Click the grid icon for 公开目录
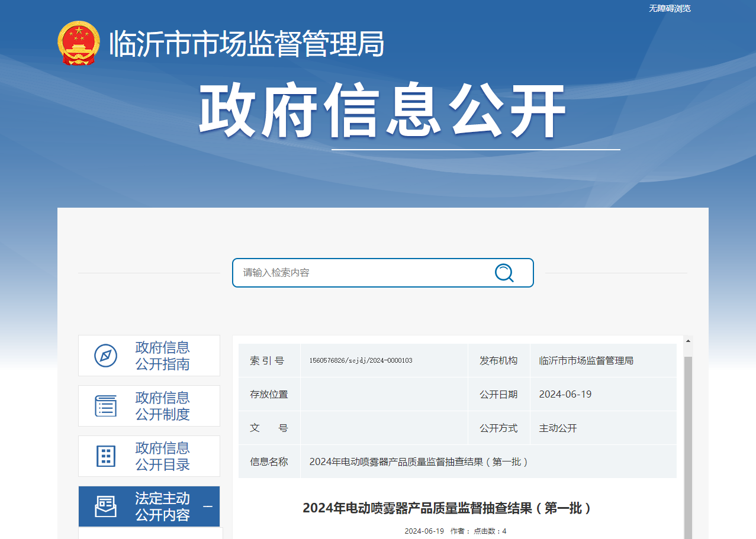The height and width of the screenshot is (539, 756). [x=105, y=456]
